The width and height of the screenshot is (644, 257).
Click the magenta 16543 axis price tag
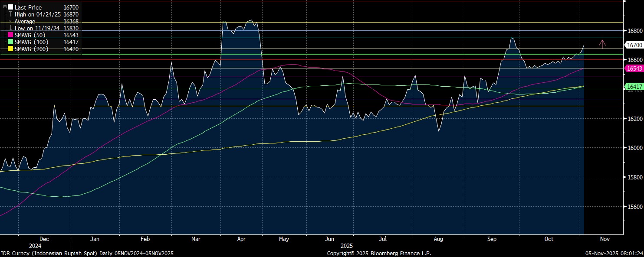click(x=634, y=68)
